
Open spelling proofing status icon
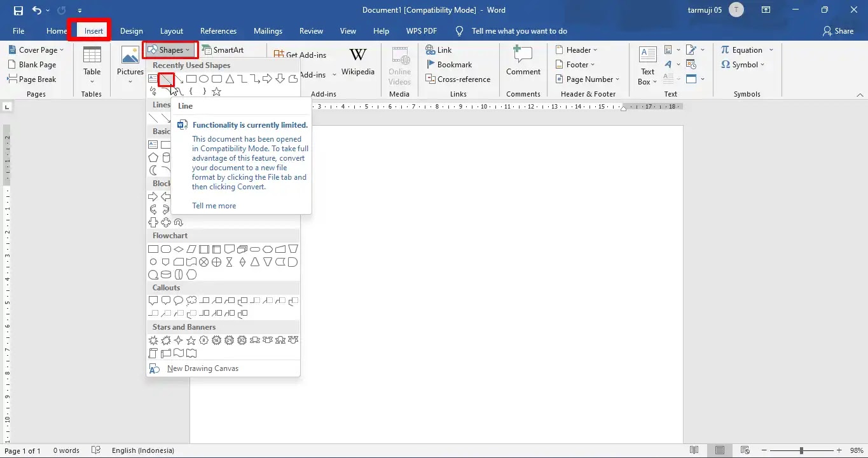[x=96, y=450]
